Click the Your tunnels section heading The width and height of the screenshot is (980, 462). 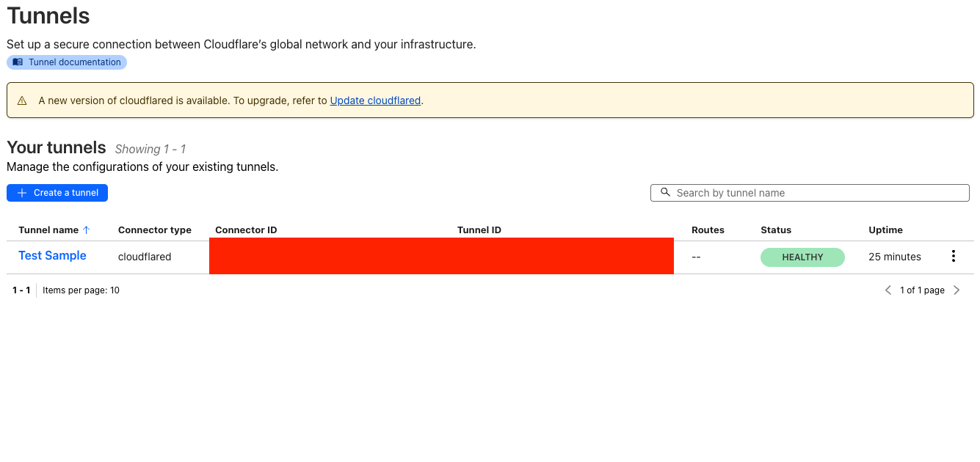57,147
